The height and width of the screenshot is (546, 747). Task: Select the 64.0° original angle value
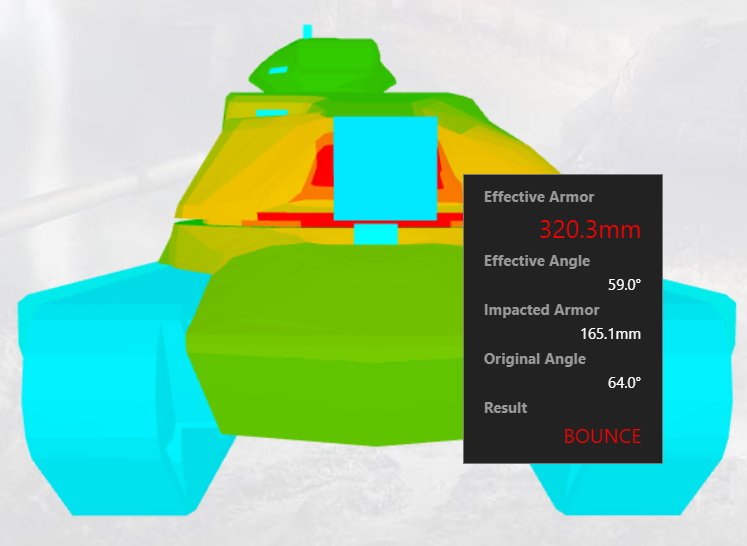pos(624,382)
